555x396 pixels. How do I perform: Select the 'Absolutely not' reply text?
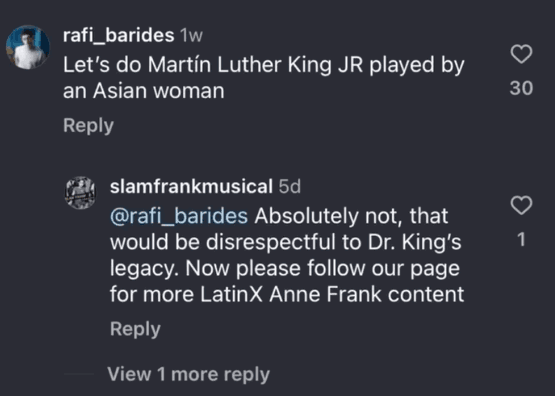[x=287, y=255]
